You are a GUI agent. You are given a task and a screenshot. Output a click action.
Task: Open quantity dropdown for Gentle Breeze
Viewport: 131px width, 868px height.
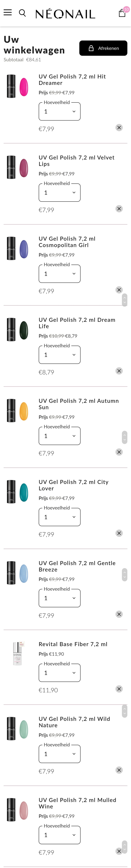point(59,598)
